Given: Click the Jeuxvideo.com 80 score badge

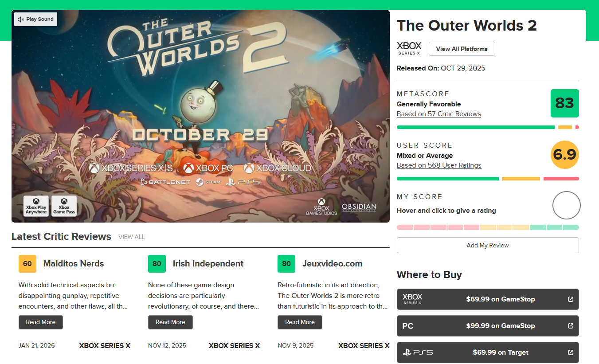Looking at the screenshot, I should (x=286, y=264).
